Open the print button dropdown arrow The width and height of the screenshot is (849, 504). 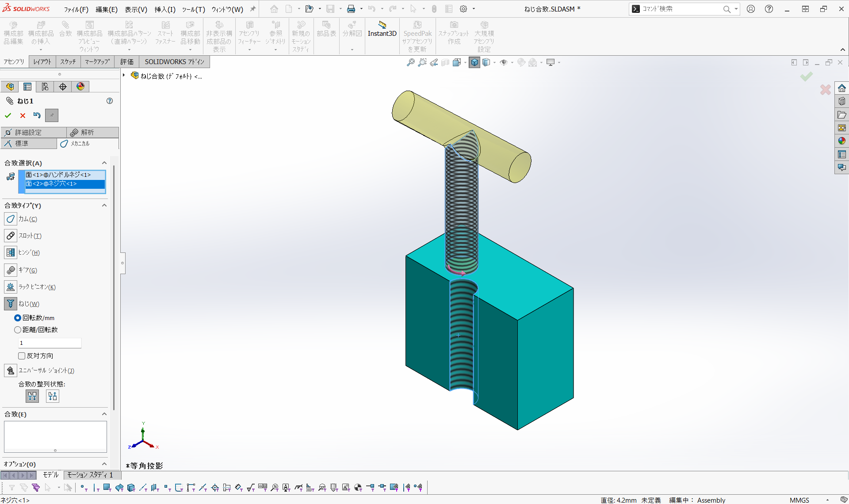point(361,9)
